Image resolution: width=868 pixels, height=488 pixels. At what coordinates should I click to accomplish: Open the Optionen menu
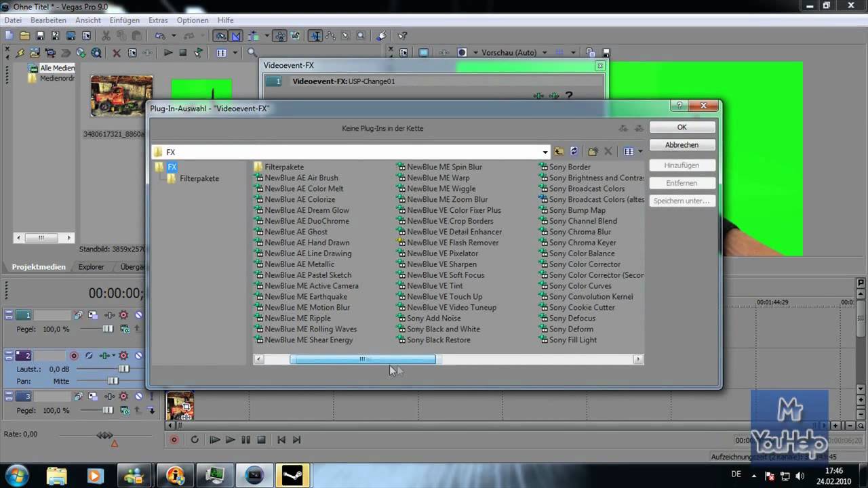coord(193,20)
